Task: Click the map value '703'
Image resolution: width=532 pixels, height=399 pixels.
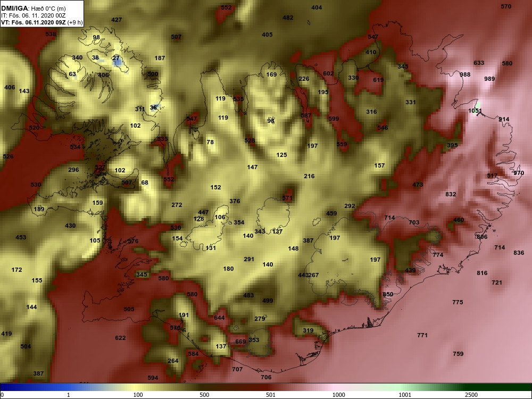Action: point(414,222)
